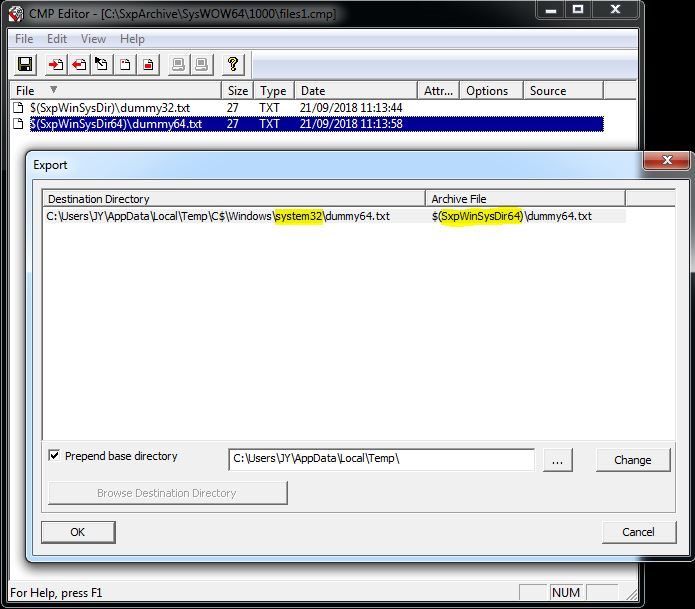
Task: Confirm the export with OK
Action: point(78,532)
